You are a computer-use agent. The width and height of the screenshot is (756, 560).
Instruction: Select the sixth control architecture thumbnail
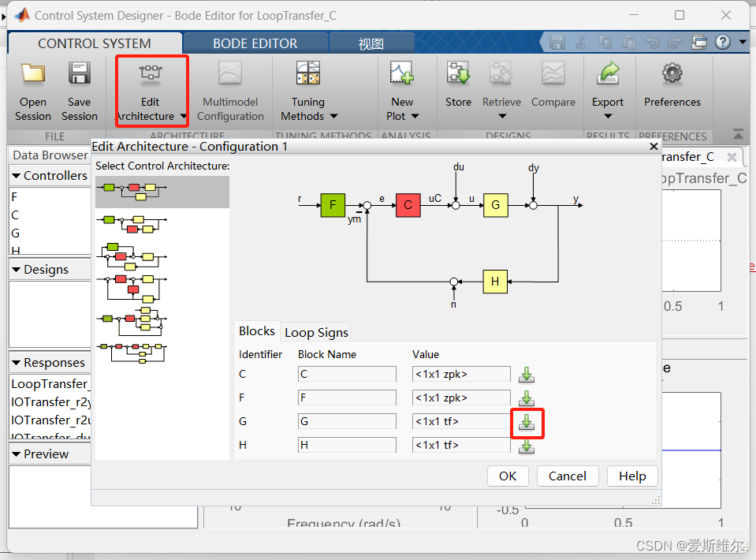[x=132, y=353]
